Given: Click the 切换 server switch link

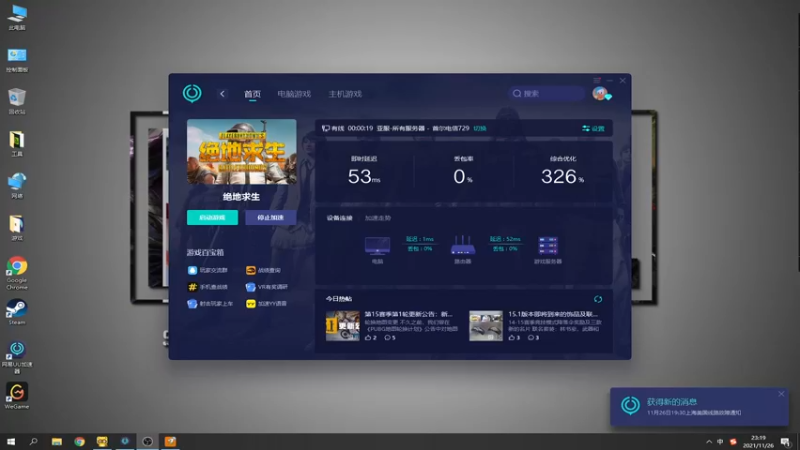Looking at the screenshot, I should [480, 129].
